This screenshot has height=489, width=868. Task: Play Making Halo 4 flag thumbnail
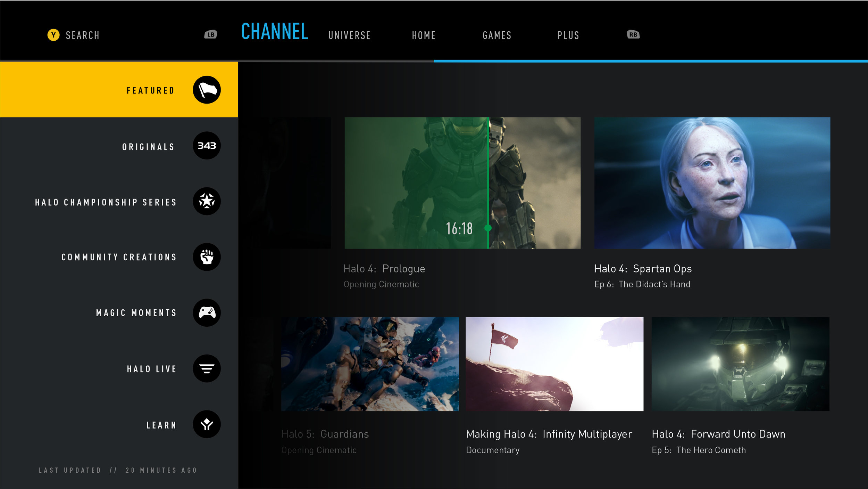tap(554, 364)
